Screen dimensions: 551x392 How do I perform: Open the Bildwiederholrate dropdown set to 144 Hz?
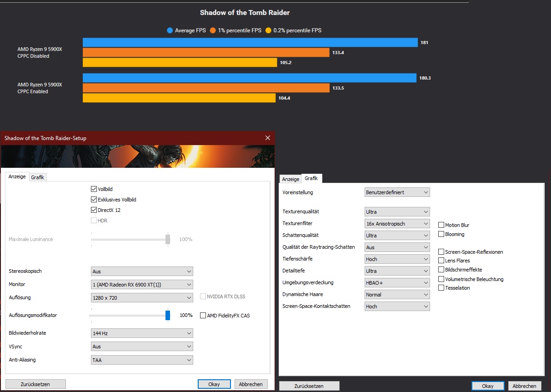pos(142,333)
